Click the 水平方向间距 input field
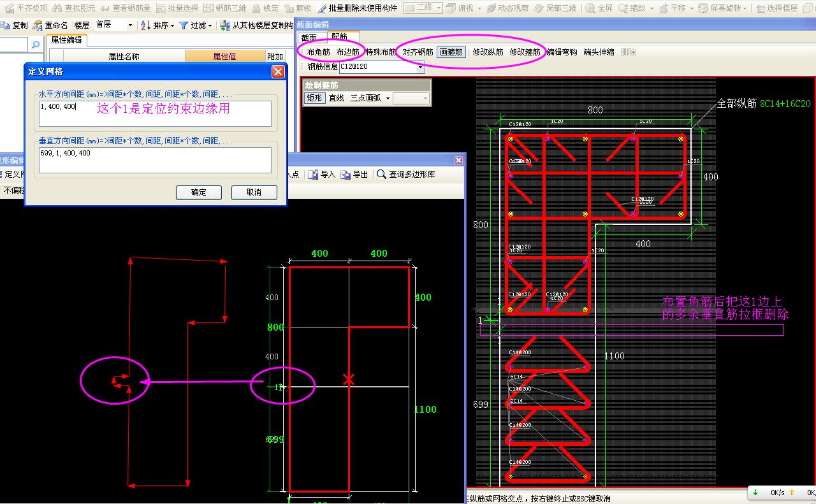The width and height of the screenshot is (816, 504). 155,113
